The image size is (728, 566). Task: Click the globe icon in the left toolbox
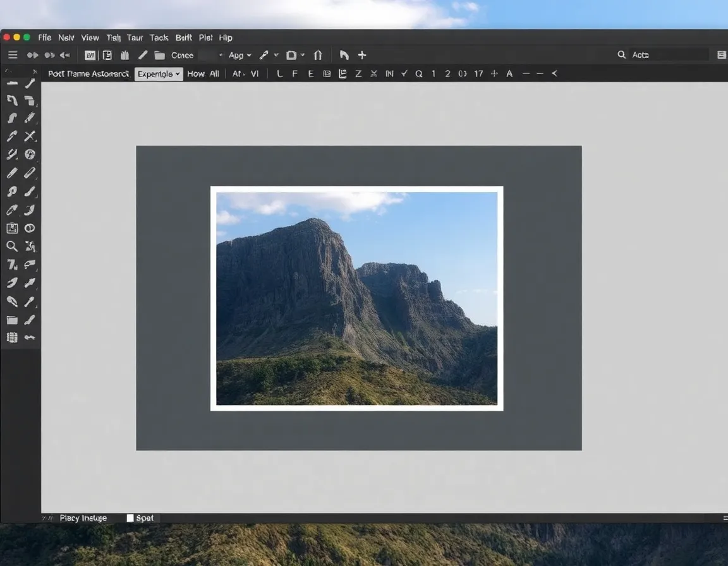click(x=30, y=154)
